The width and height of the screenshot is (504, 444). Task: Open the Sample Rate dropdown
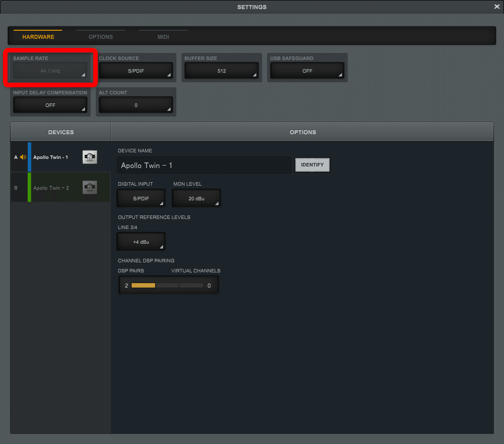(50, 71)
